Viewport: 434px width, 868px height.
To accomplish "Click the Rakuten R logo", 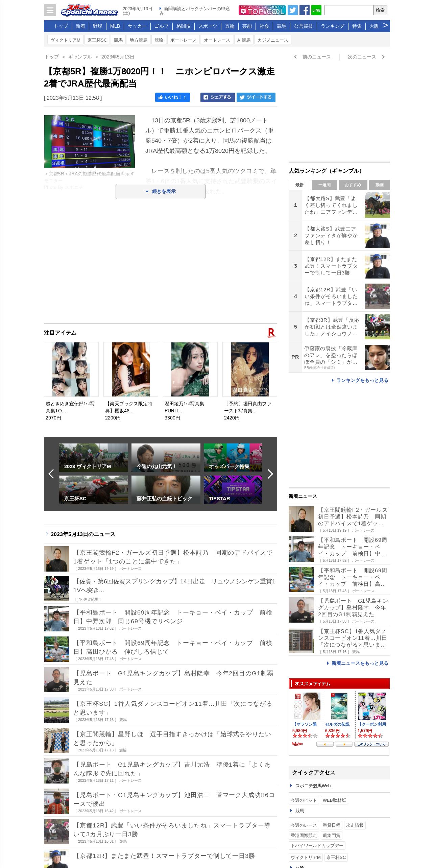I will pyautogui.click(x=271, y=333).
